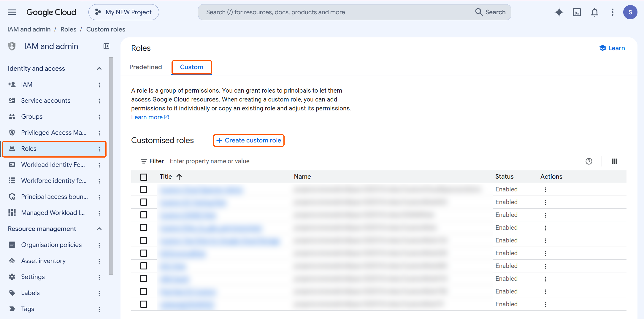644x319 pixels.
Task: Tick checkbox of third role row
Action: 144,215
